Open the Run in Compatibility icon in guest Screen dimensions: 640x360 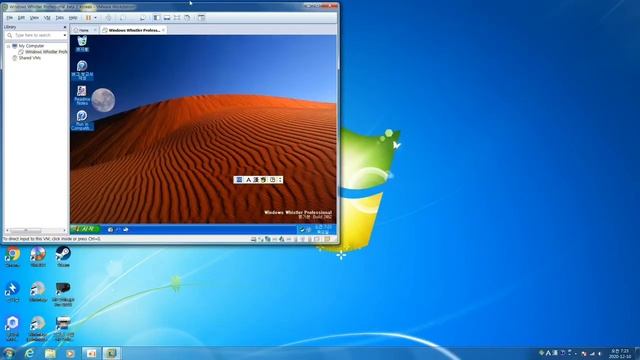(82, 120)
